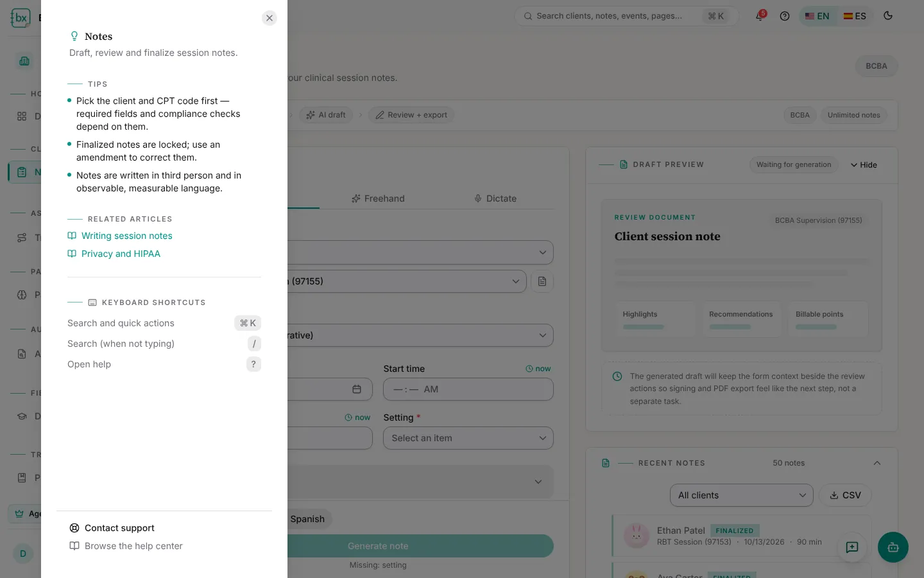Click the Recent Notes document icon

point(606,463)
